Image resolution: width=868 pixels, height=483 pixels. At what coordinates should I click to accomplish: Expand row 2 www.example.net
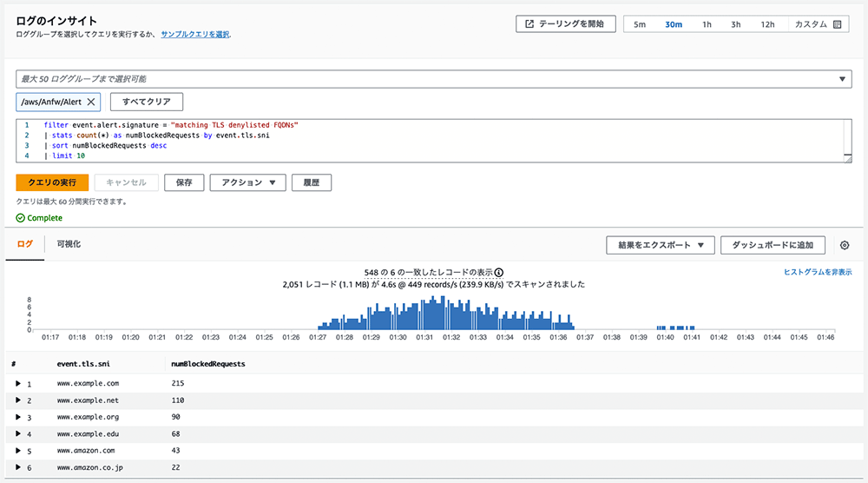pyautogui.click(x=17, y=400)
